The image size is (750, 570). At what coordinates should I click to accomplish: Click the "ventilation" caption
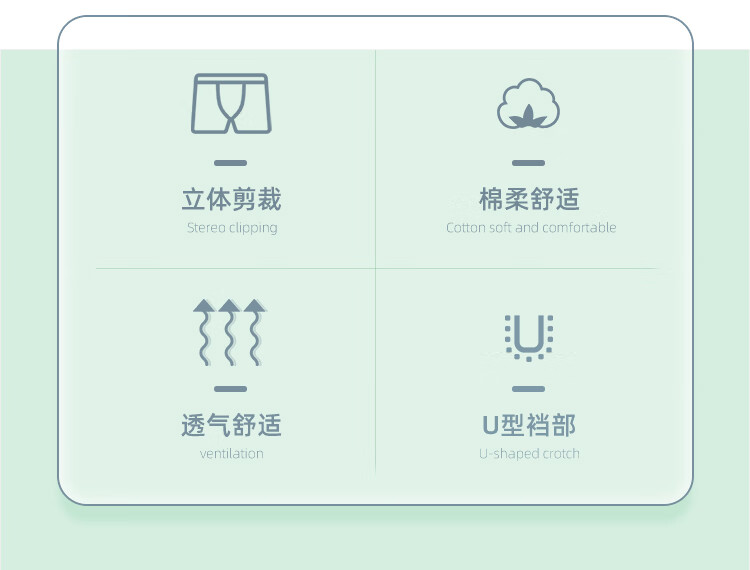click(231, 454)
